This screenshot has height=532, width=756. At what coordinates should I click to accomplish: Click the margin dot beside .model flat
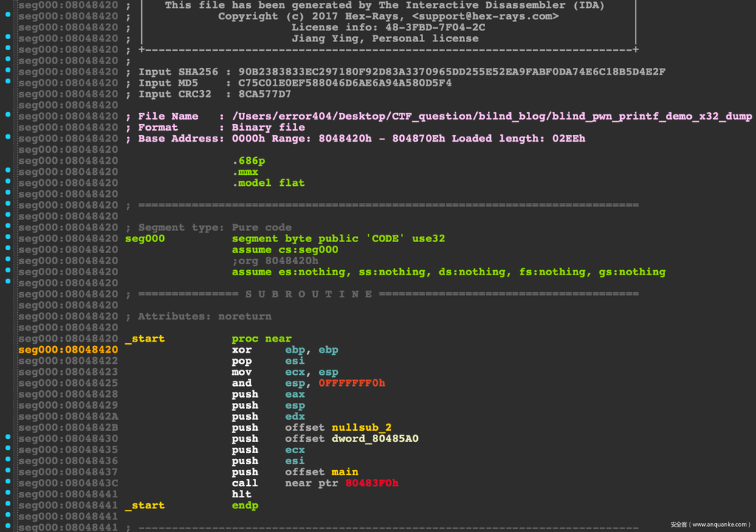[x=8, y=181]
